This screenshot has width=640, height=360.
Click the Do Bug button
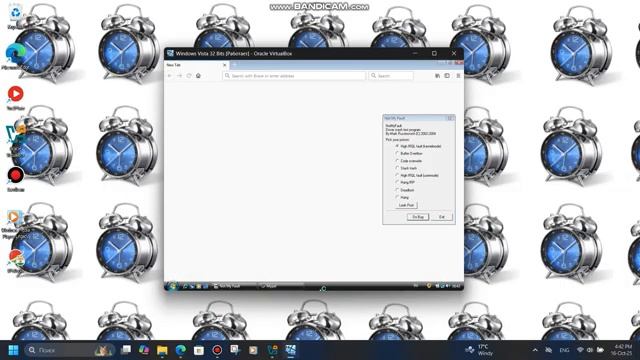[418, 217]
